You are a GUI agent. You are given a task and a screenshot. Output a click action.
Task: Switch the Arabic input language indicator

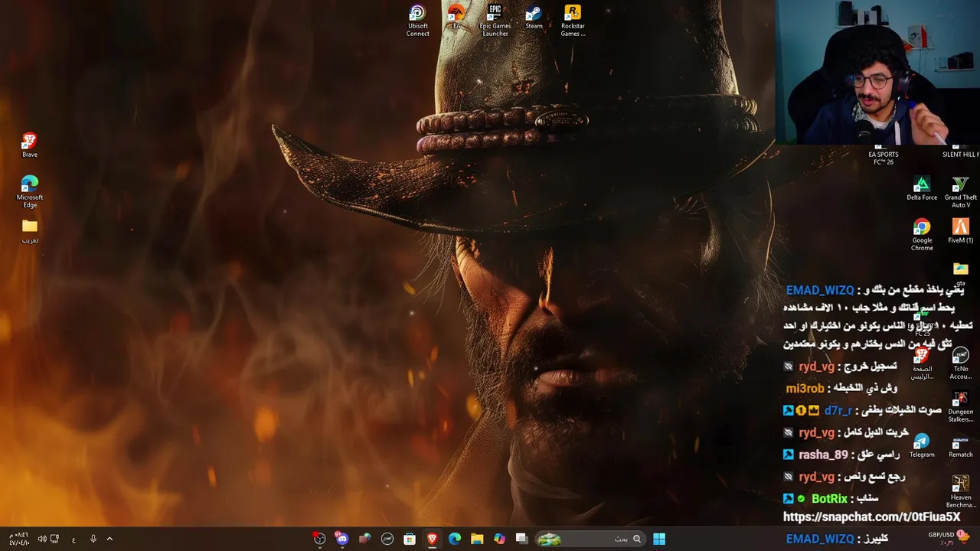(73, 539)
